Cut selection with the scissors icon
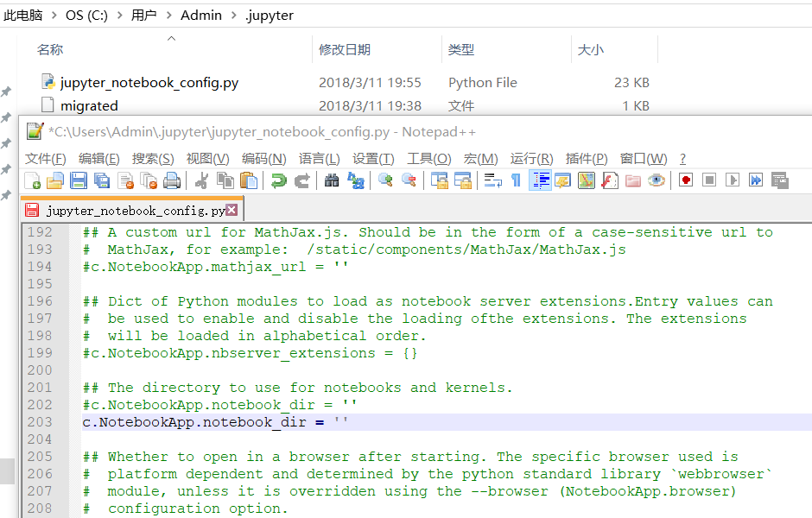The width and height of the screenshot is (812, 518). (x=201, y=180)
